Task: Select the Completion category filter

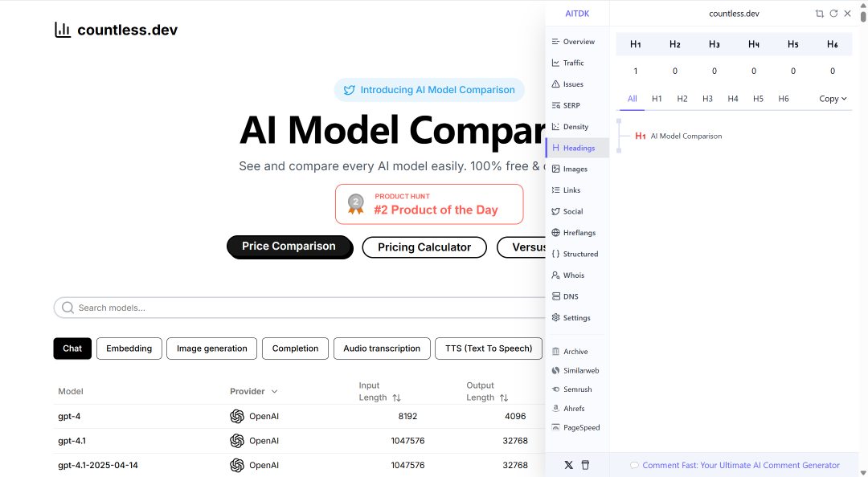Action: (x=295, y=349)
